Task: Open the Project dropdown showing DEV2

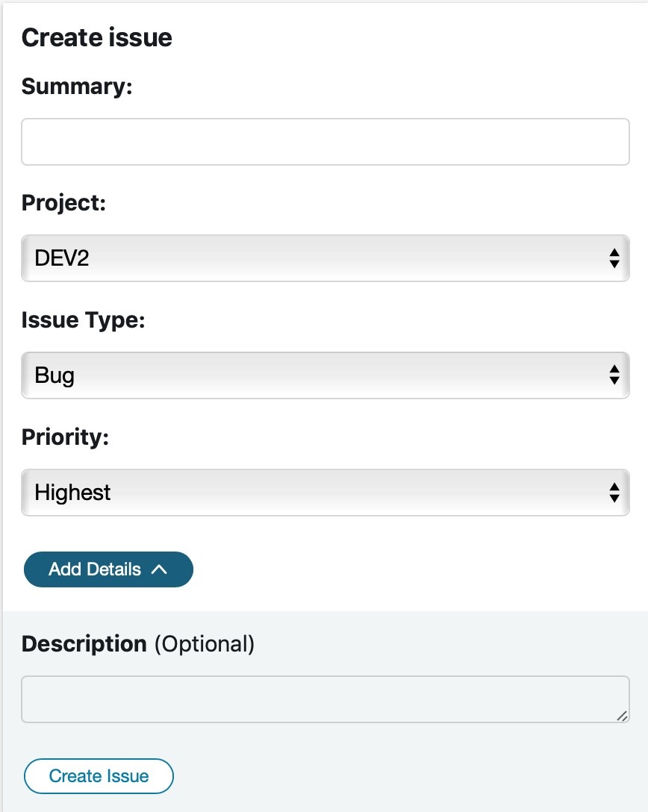Action: [325, 258]
